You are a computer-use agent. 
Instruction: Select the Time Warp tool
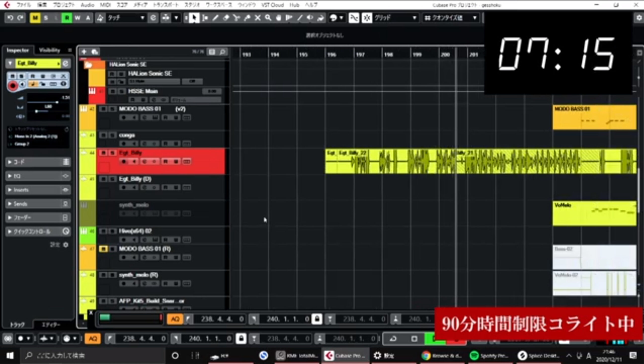click(289, 18)
